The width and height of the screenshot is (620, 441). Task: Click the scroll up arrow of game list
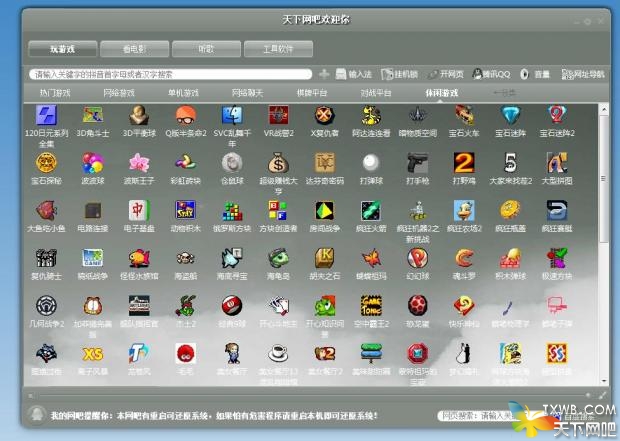(604, 108)
